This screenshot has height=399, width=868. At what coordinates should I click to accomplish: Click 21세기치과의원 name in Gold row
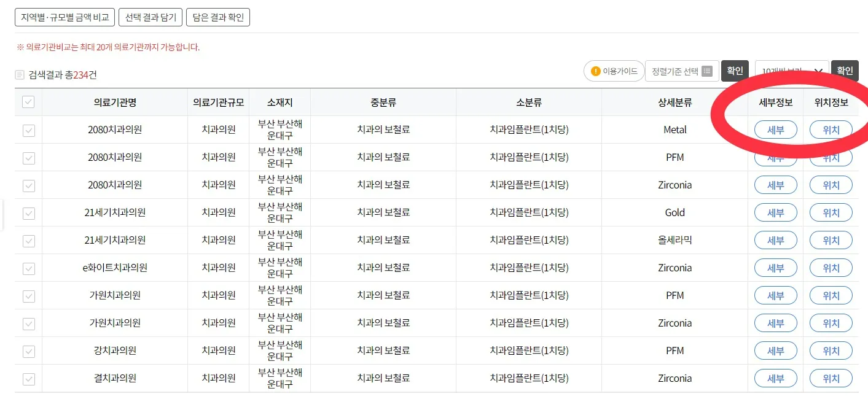pyautogui.click(x=115, y=212)
